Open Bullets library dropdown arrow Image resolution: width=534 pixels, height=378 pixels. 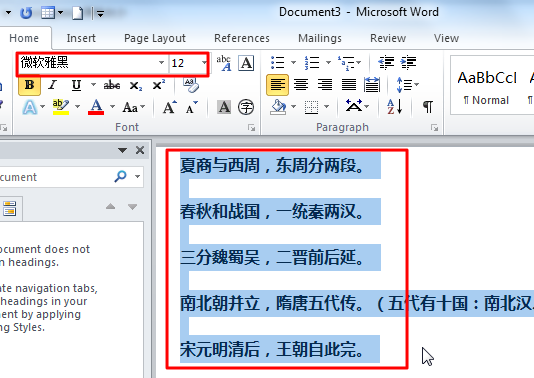tap(293, 63)
